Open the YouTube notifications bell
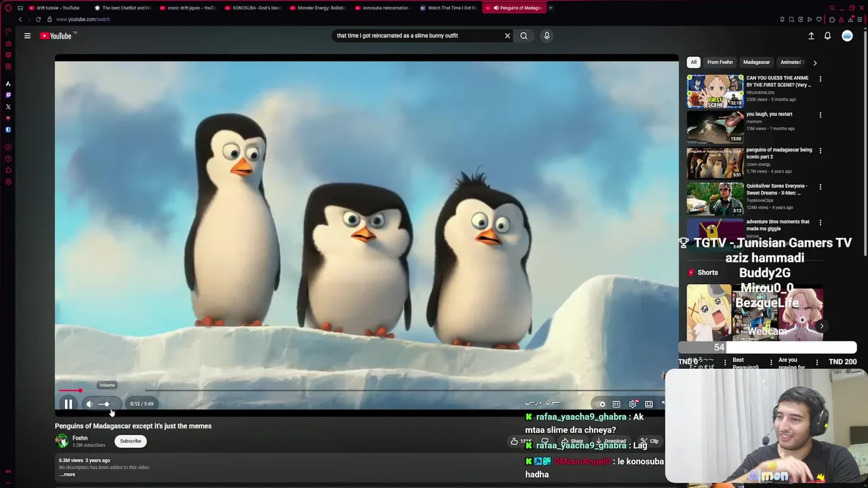This screenshot has width=868, height=488. [x=827, y=36]
